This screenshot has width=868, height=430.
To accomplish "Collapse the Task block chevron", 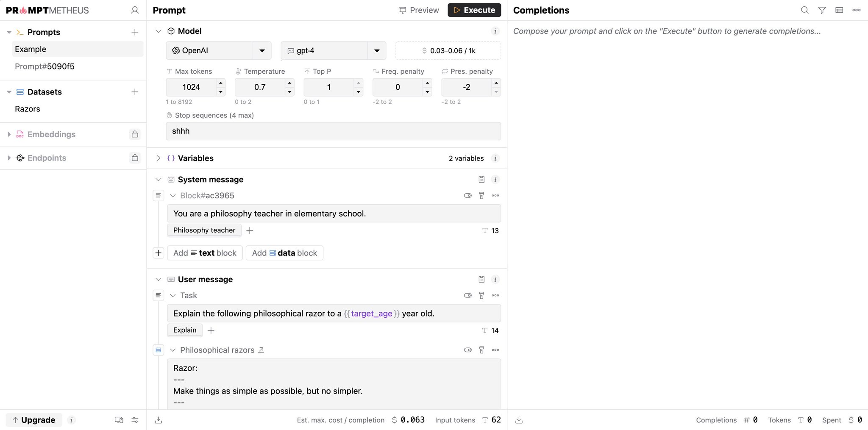I will (173, 295).
